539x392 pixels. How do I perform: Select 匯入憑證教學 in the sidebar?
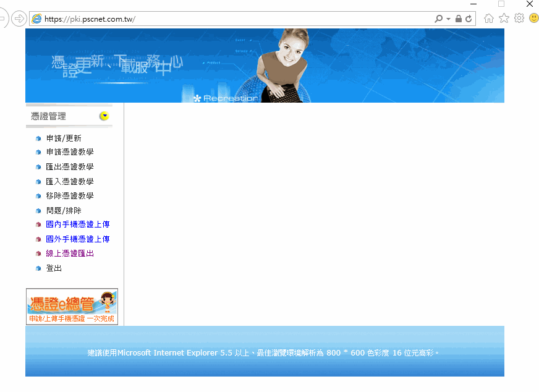pyautogui.click(x=70, y=182)
